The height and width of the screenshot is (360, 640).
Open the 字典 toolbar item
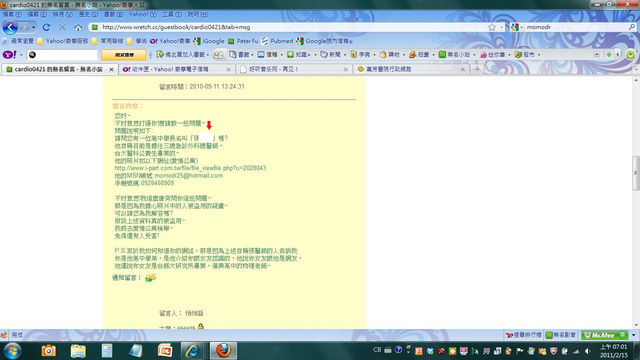click(360, 54)
